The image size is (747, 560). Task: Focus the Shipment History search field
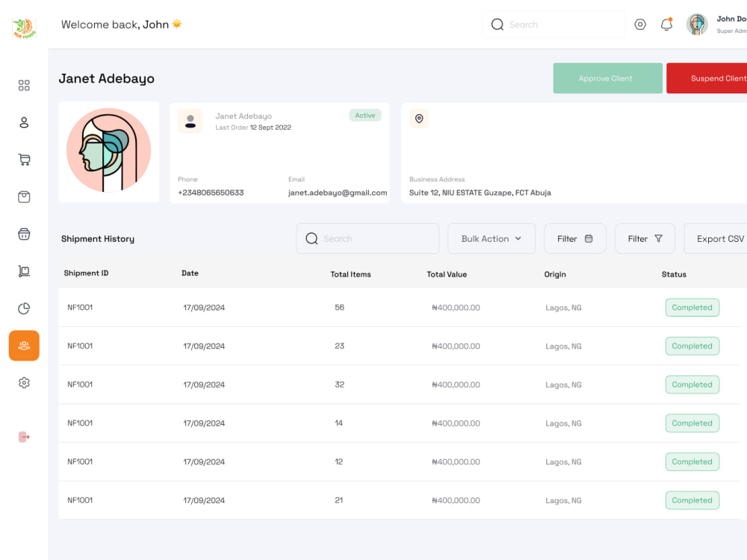(x=368, y=239)
